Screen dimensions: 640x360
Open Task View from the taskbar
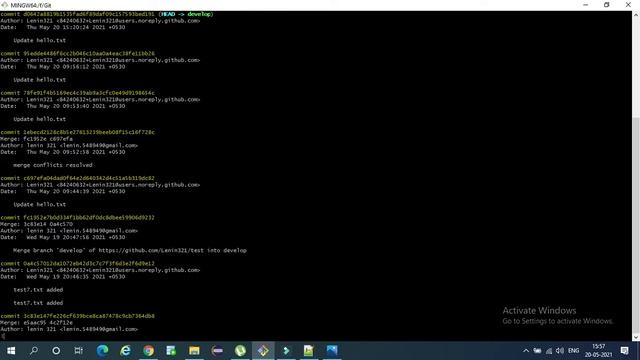pos(78,351)
